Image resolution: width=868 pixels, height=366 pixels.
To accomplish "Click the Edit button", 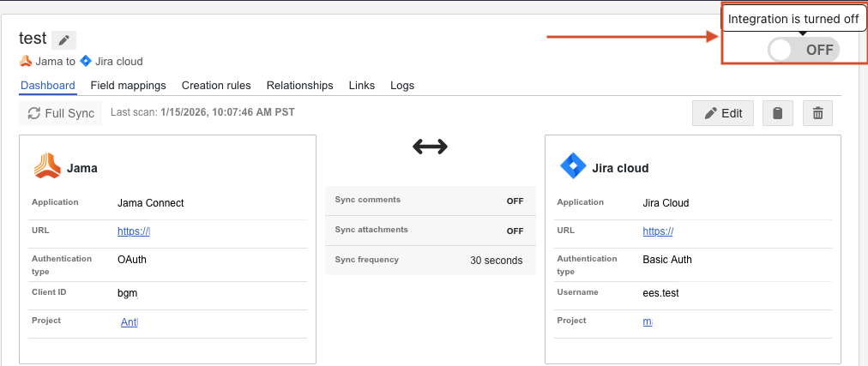I will (x=723, y=113).
